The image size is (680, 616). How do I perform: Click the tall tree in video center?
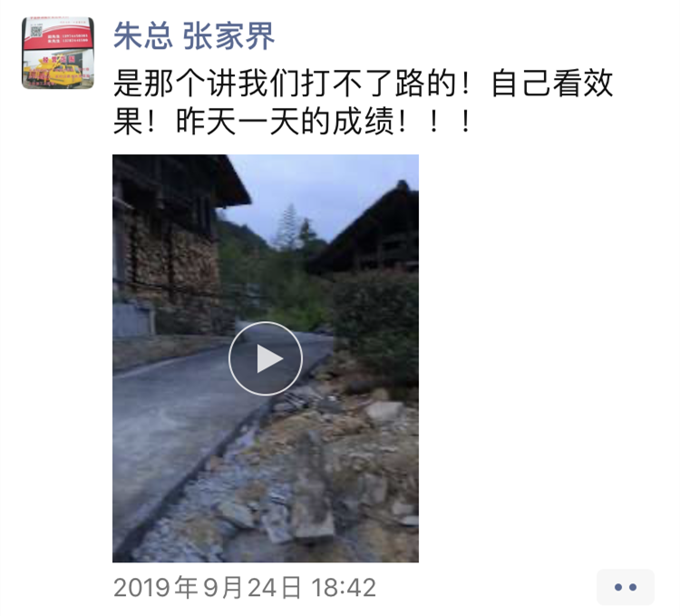point(287,228)
